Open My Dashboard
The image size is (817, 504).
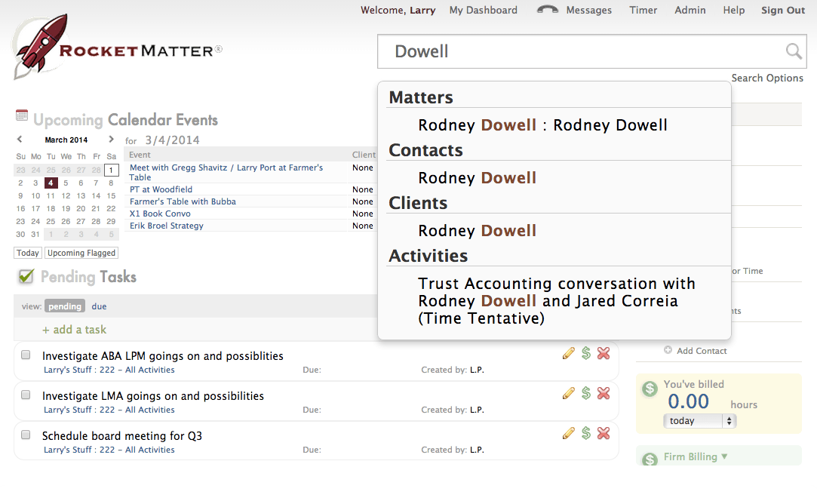484,10
